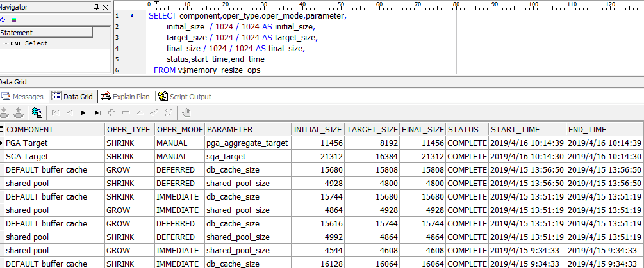644x268 pixels.
Task: Close the Navigator panel
Action: point(106,7)
